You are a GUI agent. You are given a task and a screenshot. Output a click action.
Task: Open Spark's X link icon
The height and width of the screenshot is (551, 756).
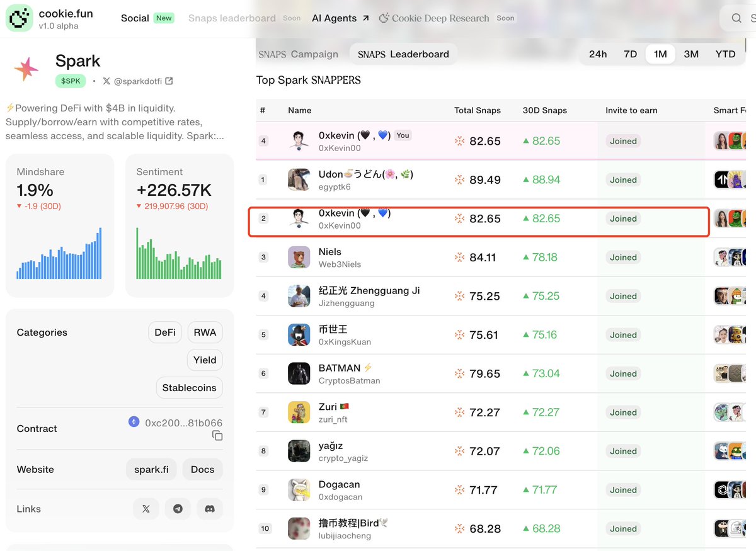point(146,509)
